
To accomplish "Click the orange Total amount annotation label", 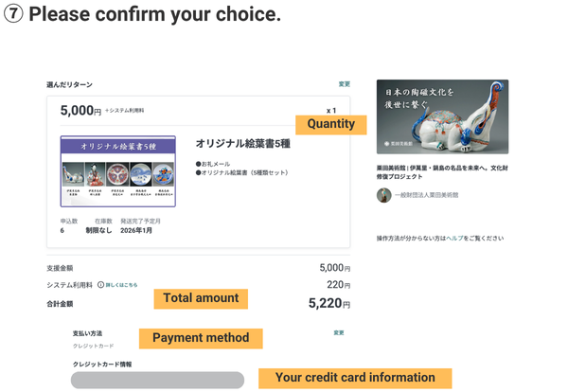I will click(x=201, y=298).
